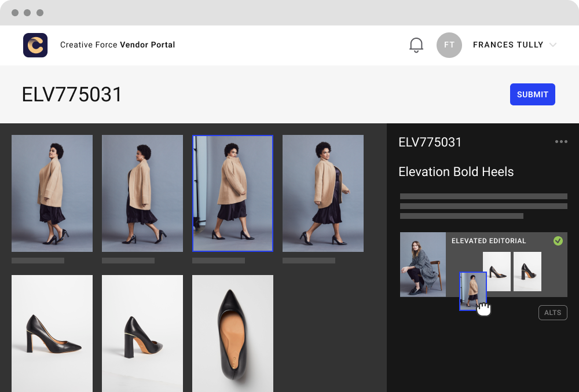Select the black heel side-view photo
The image size is (579, 392).
click(52, 333)
